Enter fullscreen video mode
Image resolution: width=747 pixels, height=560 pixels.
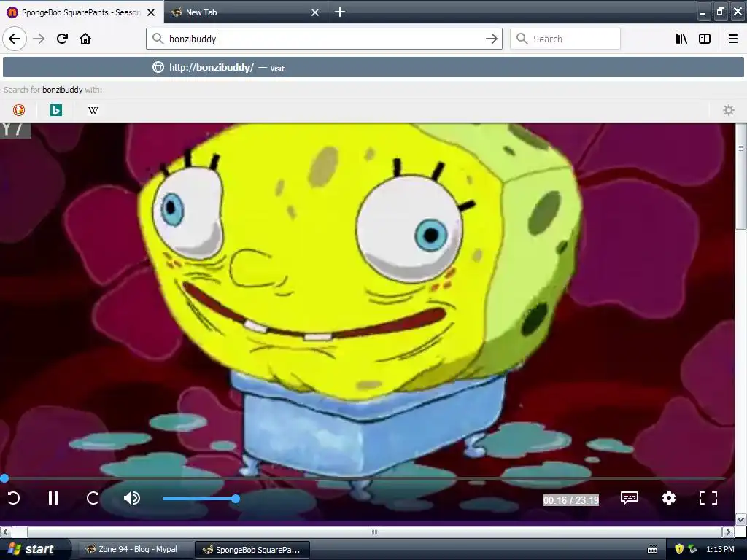[708, 498]
